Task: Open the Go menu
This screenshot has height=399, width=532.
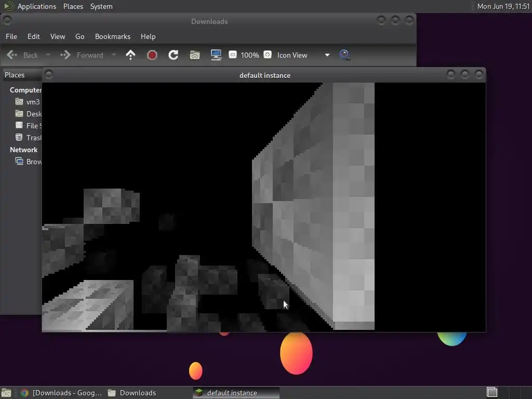Action: pyautogui.click(x=79, y=36)
